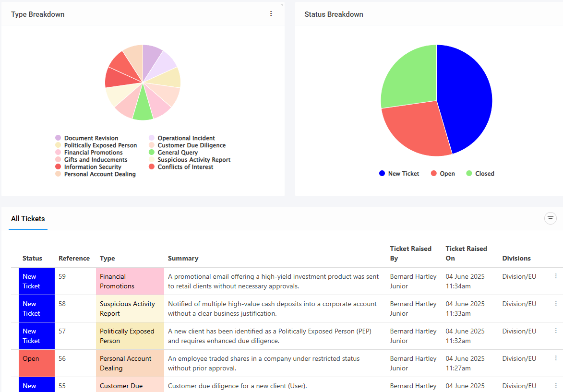563x392 pixels.
Task: Toggle Open legend item in Status Breakdown
Action: 443,174
